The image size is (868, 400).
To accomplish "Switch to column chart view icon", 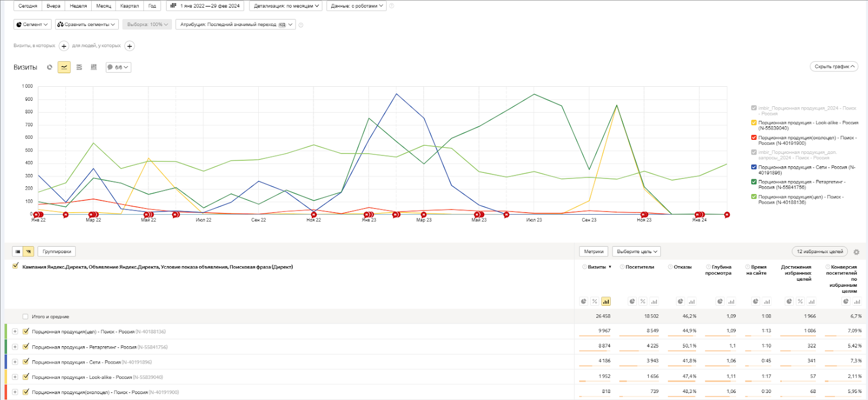I will [94, 67].
